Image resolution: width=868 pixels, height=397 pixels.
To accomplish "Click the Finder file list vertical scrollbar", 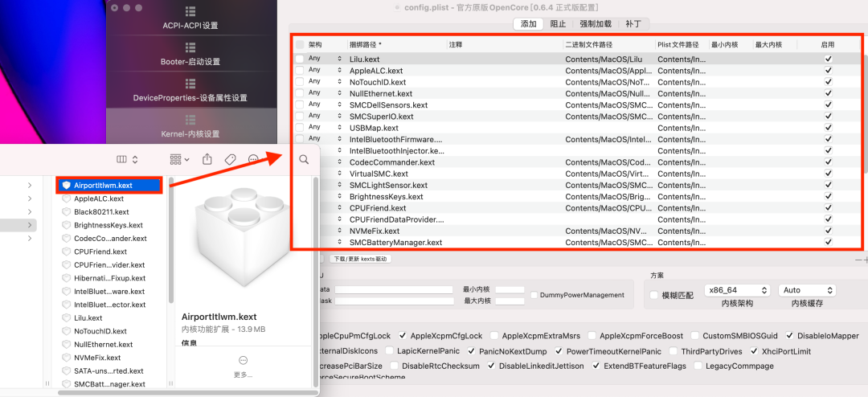I will pos(171,239).
